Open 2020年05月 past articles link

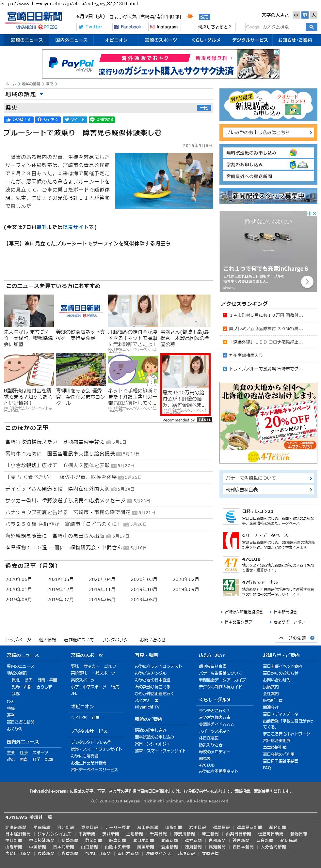(60, 579)
